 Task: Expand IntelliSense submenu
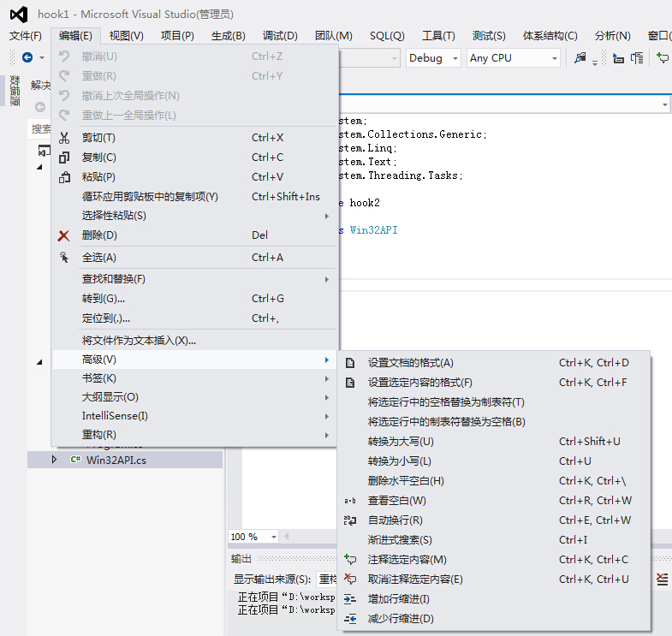[x=194, y=416]
